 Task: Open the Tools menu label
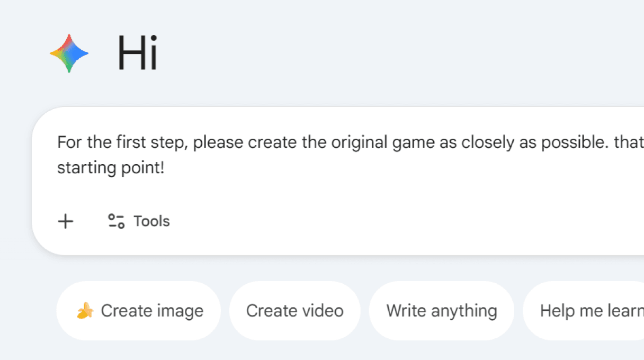tap(151, 221)
